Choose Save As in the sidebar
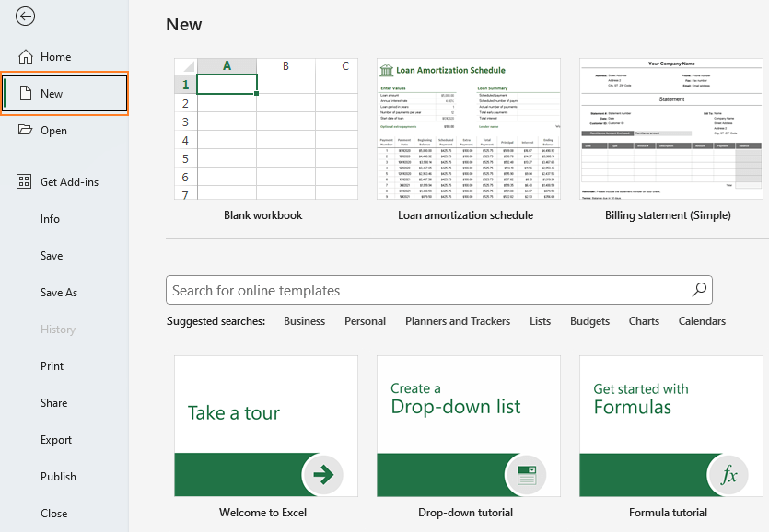 (64, 293)
